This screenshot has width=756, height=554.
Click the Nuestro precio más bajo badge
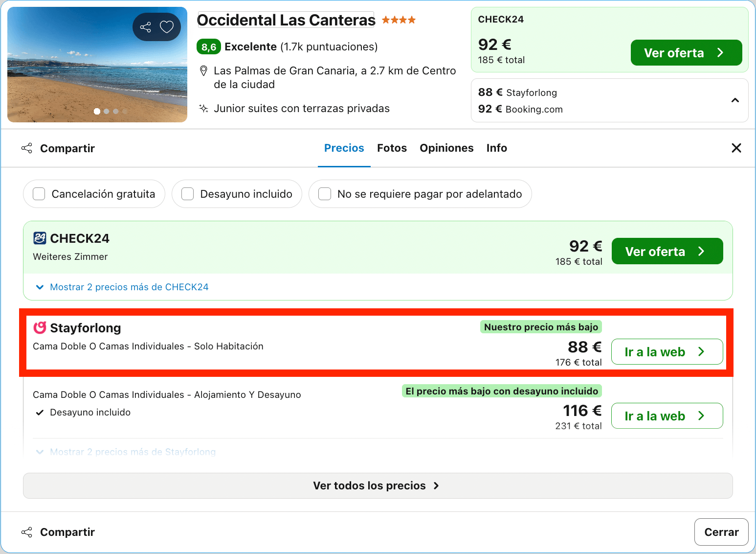tap(541, 327)
